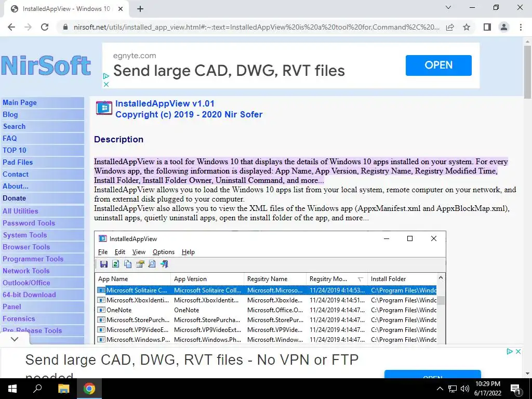Open the Chrome profile avatar

[504, 27]
